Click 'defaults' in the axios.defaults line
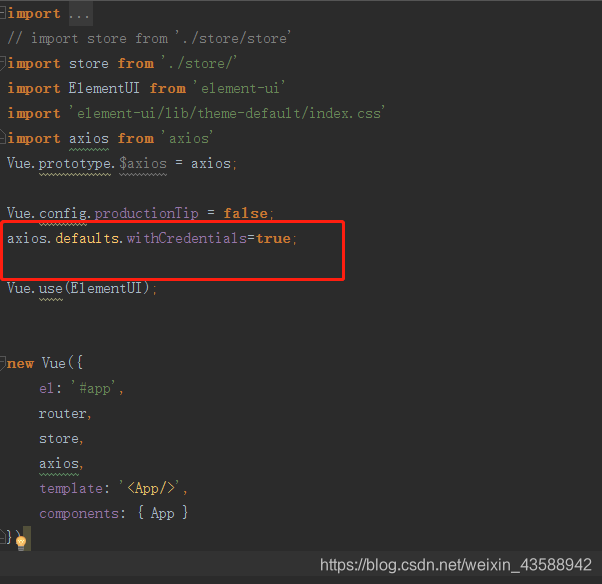This screenshot has width=602, height=584. (87, 238)
